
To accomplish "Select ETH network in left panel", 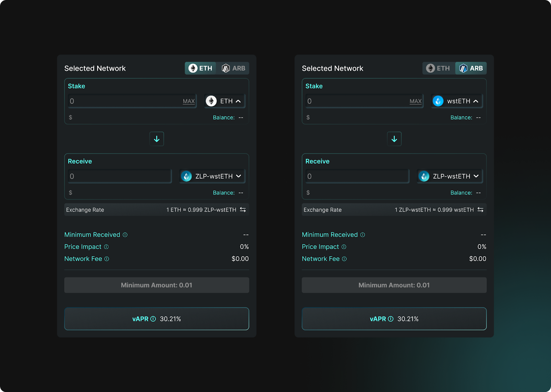I will (x=200, y=68).
